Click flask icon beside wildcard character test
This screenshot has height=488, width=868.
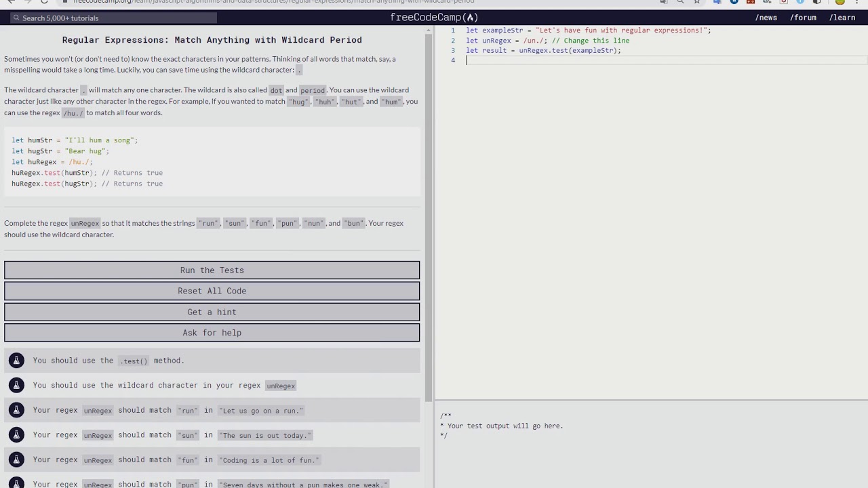point(16,385)
